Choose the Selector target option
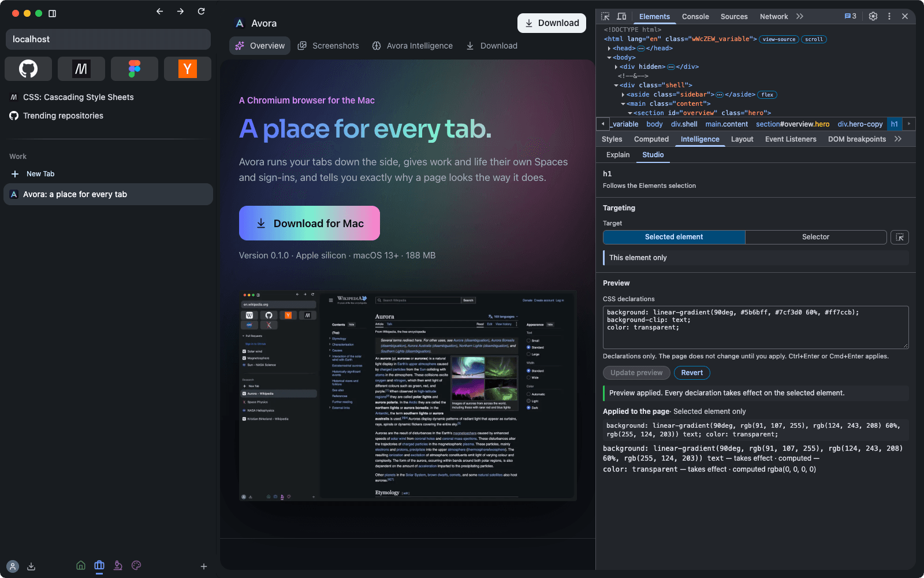Viewport: 924px width, 578px height. click(815, 237)
